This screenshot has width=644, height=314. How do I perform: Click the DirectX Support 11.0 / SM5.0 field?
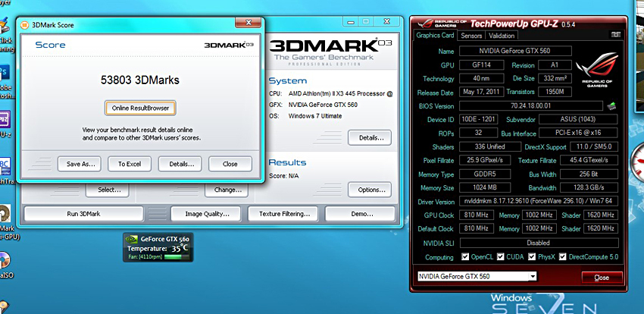coord(593,146)
